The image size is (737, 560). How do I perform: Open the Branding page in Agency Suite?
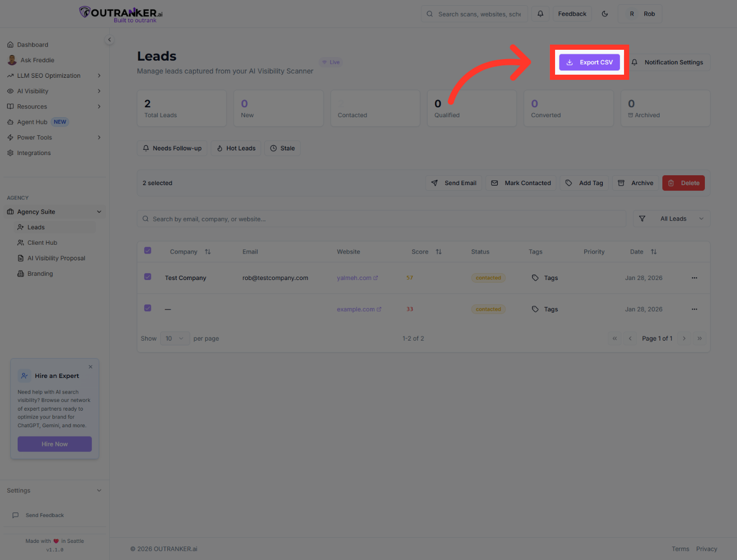pyautogui.click(x=40, y=273)
